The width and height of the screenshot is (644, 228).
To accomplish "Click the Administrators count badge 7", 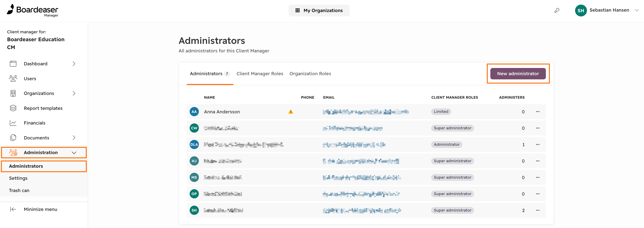I will [227, 74].
